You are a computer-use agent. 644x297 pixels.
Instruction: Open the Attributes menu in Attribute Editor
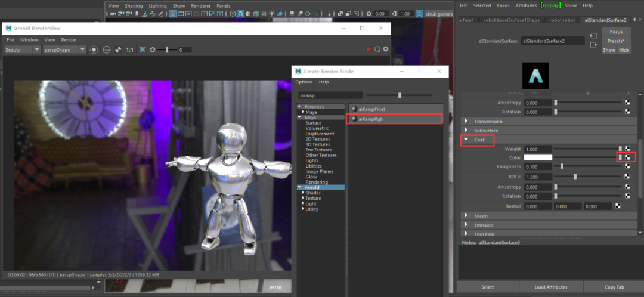coord(526,5)
